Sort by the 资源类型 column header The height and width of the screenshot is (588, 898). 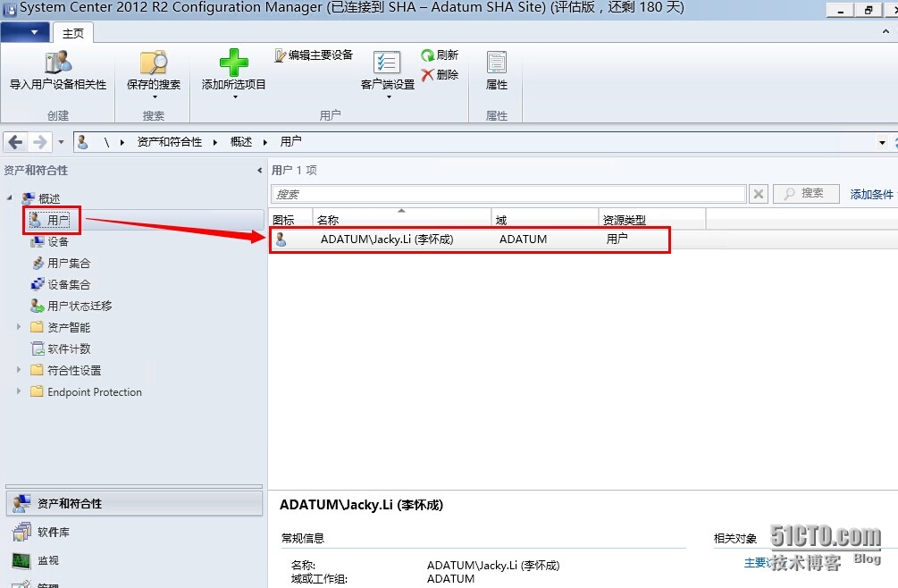(x=651, y=219)
